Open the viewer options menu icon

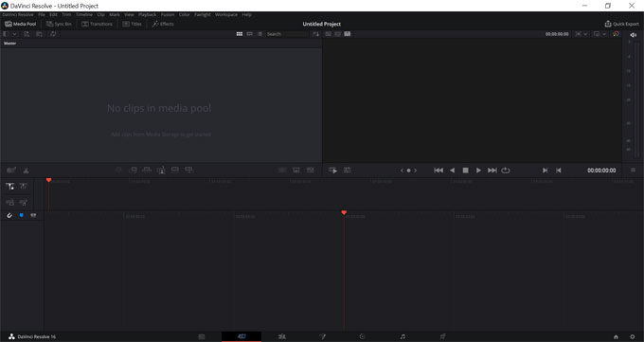coord(633,171)
